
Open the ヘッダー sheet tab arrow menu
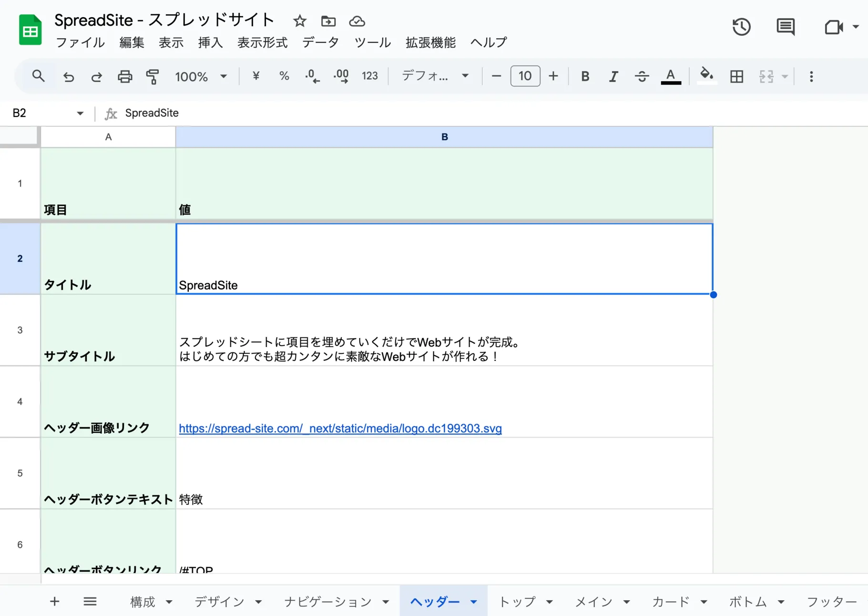(x=474, y=602)
